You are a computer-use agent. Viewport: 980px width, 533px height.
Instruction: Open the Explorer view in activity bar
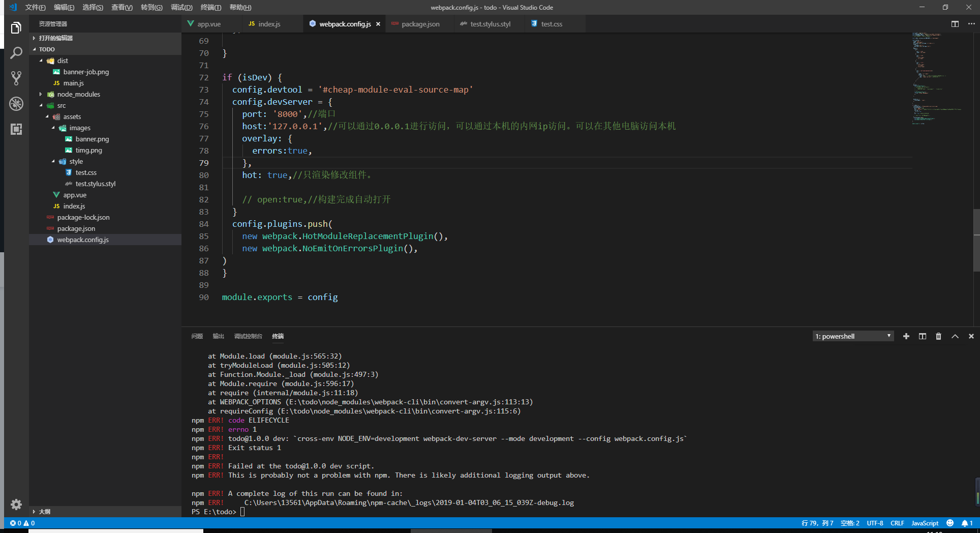click(16, 28)
